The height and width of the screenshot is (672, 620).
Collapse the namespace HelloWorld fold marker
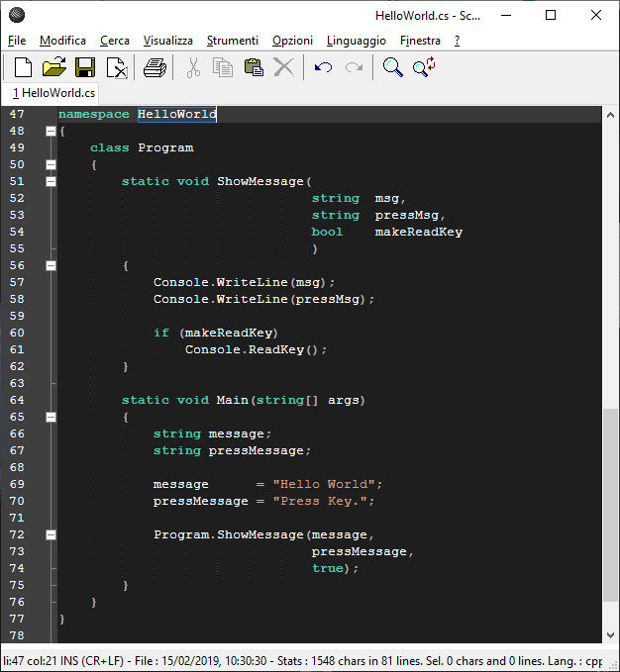tap(51, 131)
